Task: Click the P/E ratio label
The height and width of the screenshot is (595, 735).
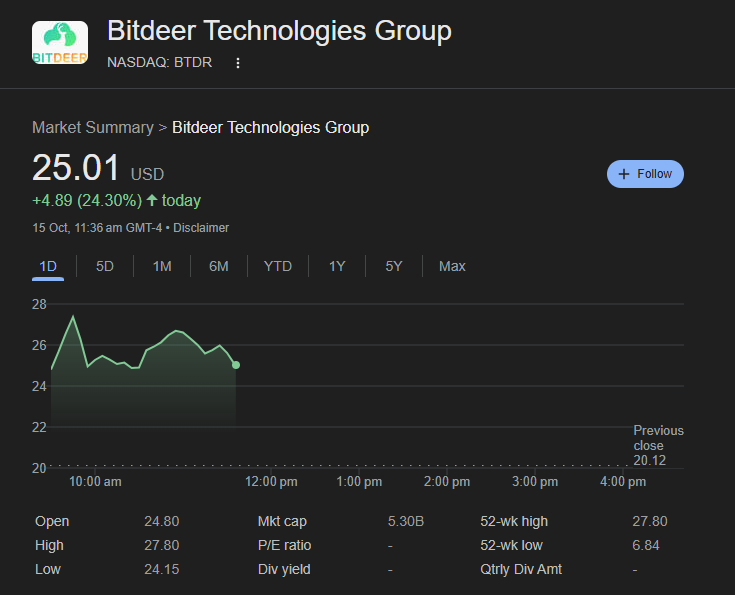Action: point(285,545)
